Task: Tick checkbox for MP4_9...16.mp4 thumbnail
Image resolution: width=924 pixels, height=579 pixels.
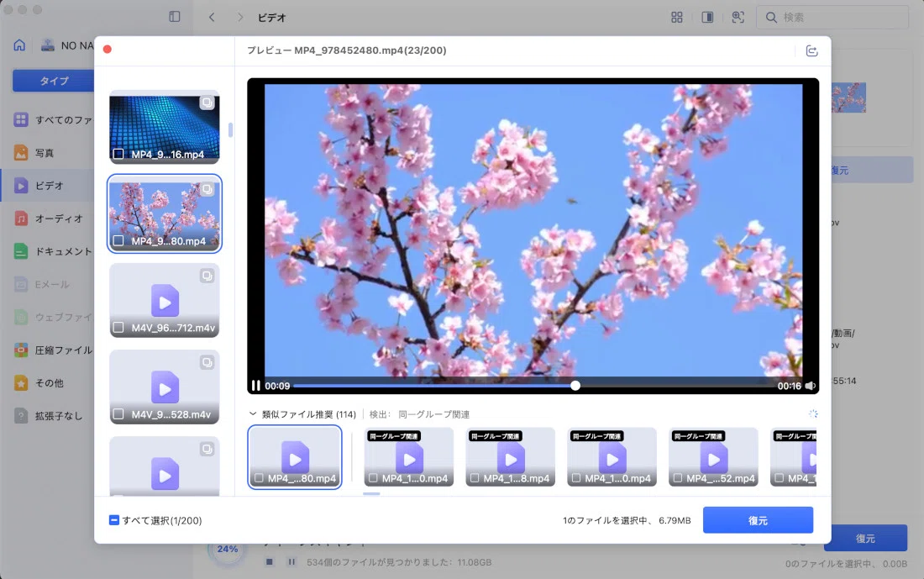Action: [118, 154]
